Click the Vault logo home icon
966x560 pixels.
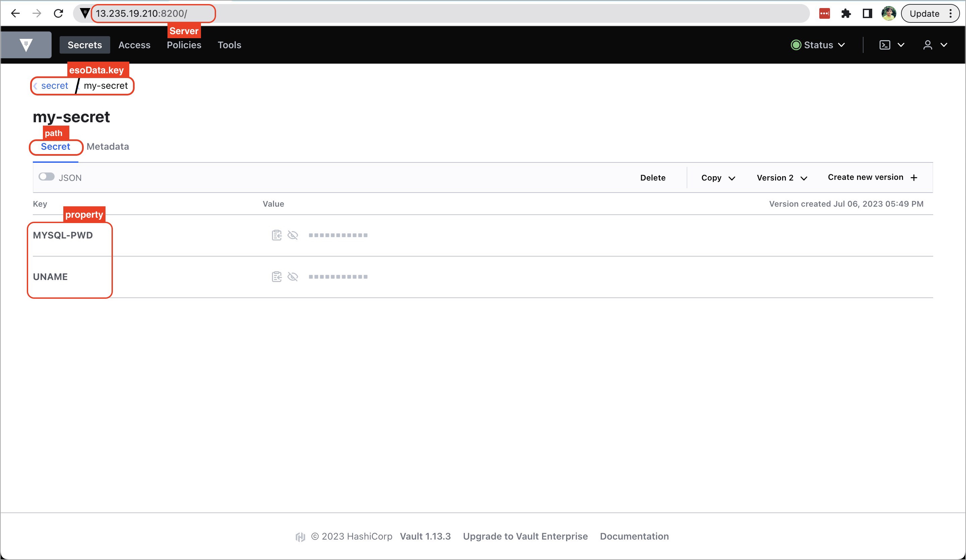point(26,45)
